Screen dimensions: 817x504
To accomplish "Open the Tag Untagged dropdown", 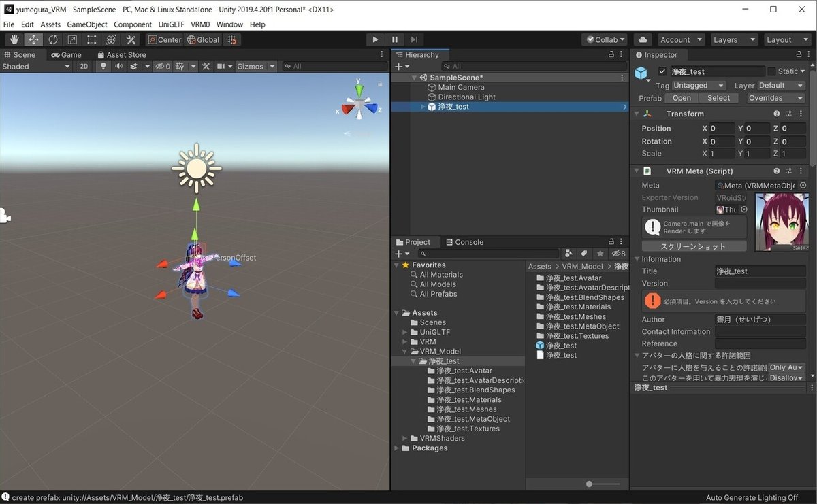I will [699, 86].
